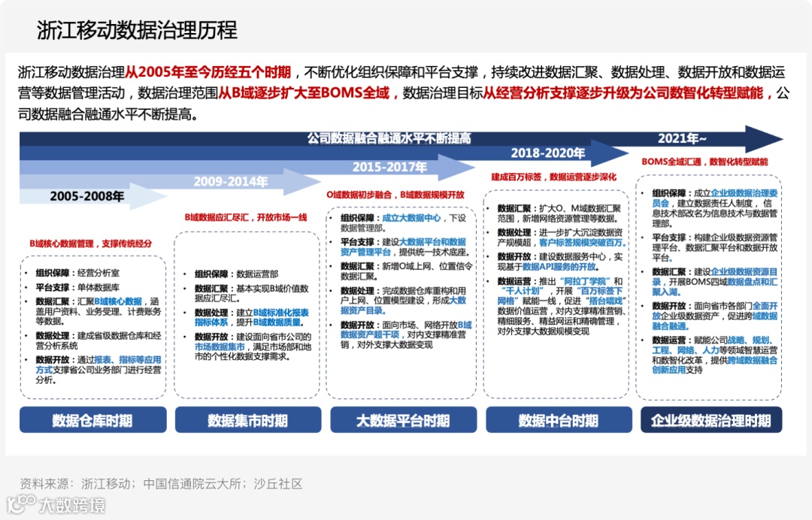Click red heading 建成百万标签，数据运营逐步深化
Image resolution: width=812 pixels, height=520 pixels.
pyautogui.click(x=553, y=177)
